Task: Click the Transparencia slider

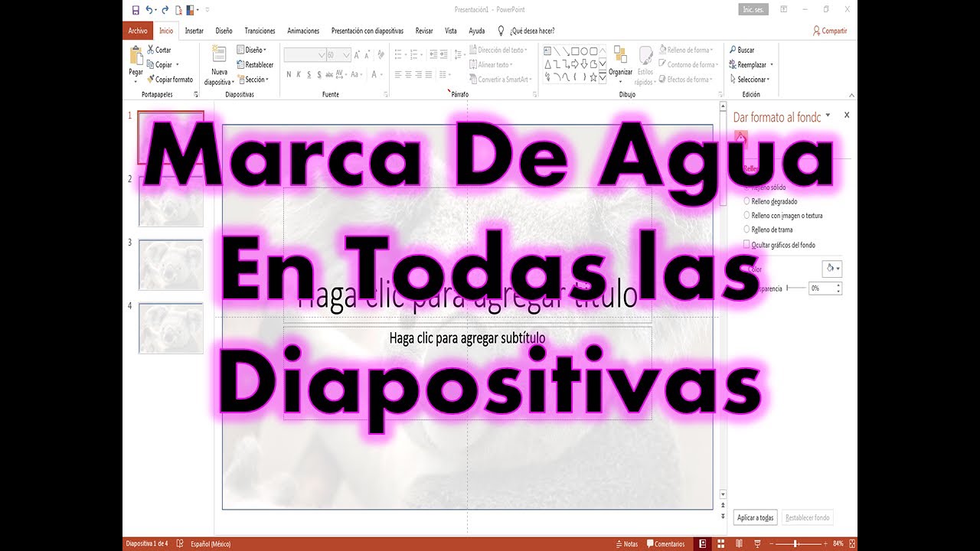Action: point(796,288)
